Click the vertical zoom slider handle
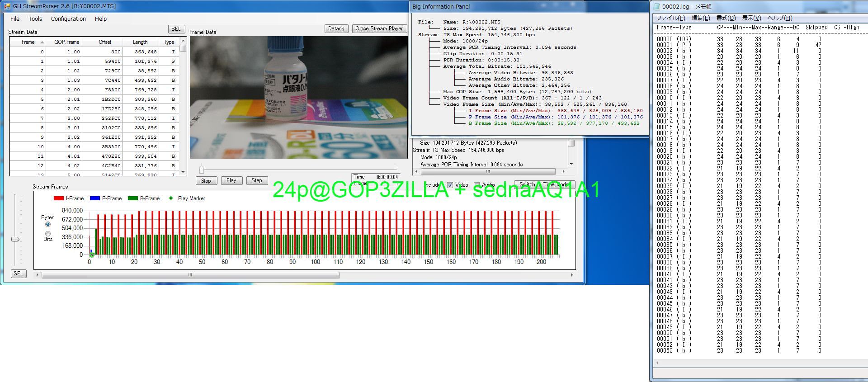The width and height of the screenshot is (868, 382). (x=15, y=239)
